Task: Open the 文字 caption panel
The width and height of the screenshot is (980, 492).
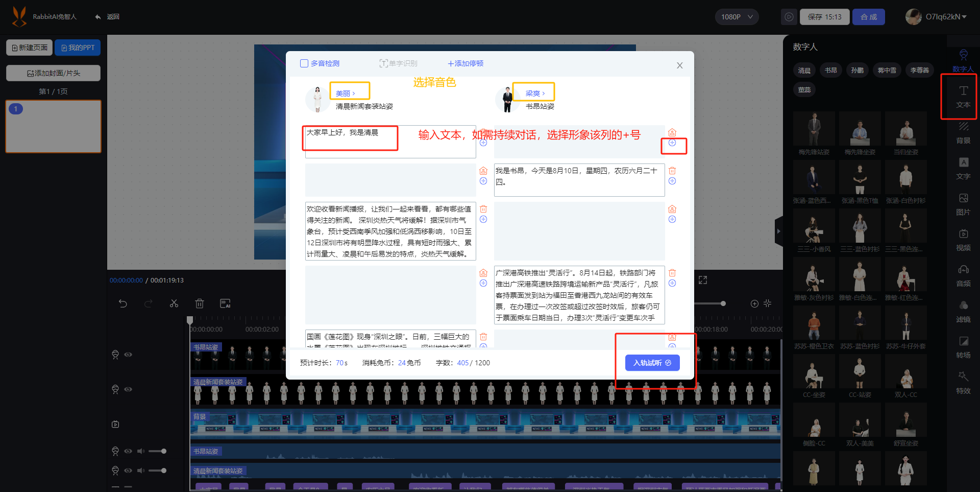Action: tap(963, 168)
